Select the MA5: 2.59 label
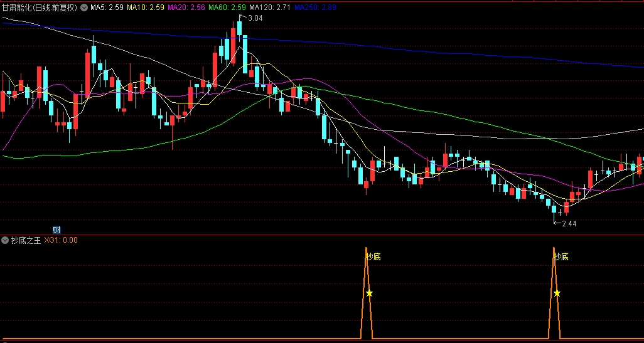The image size is (644, 343). [x=107, y=7]
